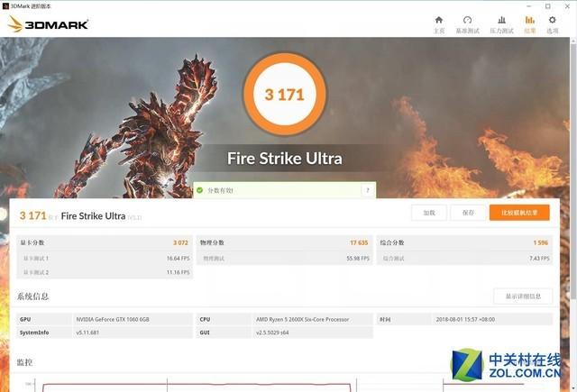Click the 55.98 FPS physics test value
Image resolution: width=577 pixels, height=392 pixels.
(x=358, y=259)
